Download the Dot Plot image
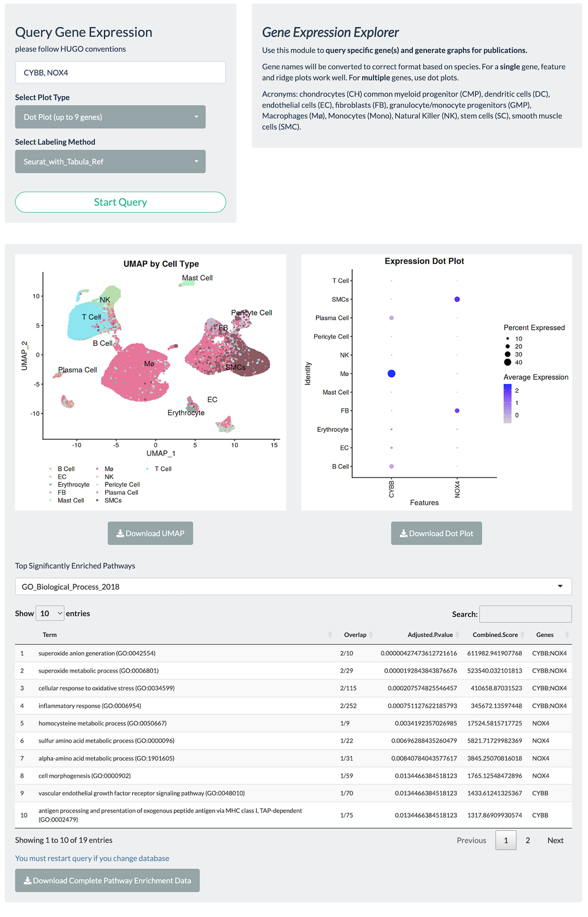Image resolution: width=588 pixels, height=917 pixels. pos(436,533)
